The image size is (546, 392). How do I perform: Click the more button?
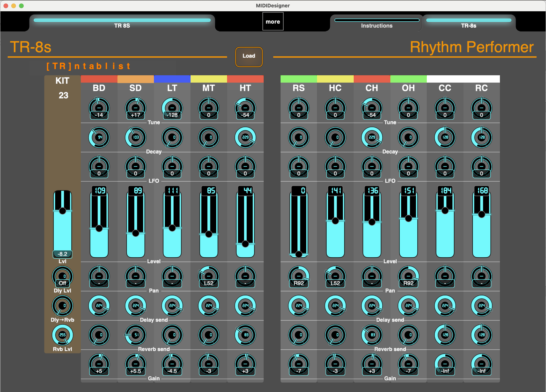[273, 21]
